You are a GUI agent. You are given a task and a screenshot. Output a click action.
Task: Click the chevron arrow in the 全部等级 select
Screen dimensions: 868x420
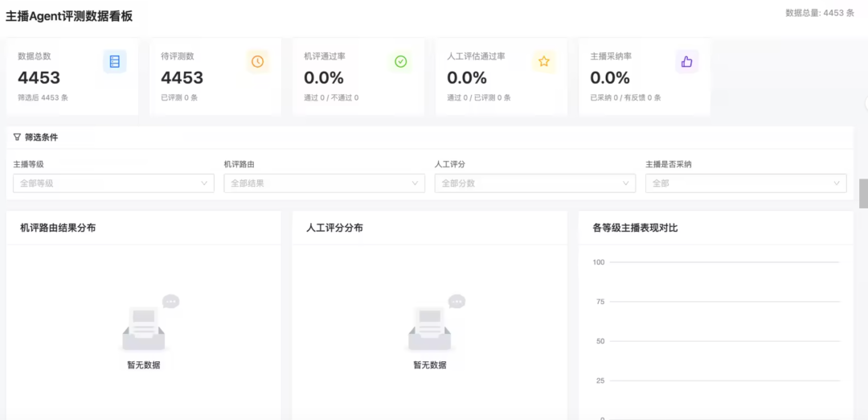pyautogui.click(x=204, y=183)
